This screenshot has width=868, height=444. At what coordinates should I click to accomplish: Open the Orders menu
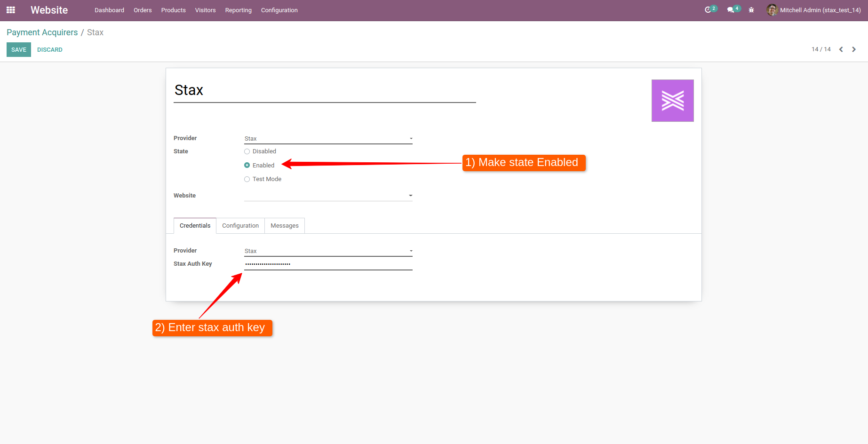143,10
